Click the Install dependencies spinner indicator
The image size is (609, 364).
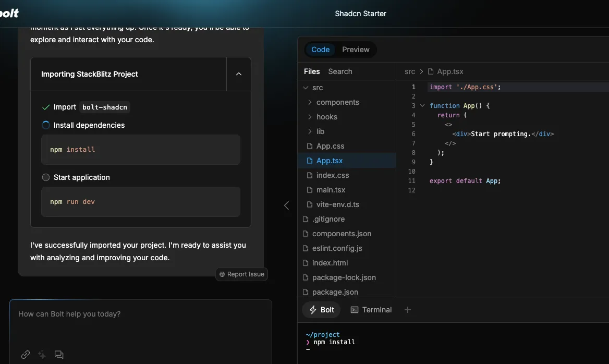point(46,125)
